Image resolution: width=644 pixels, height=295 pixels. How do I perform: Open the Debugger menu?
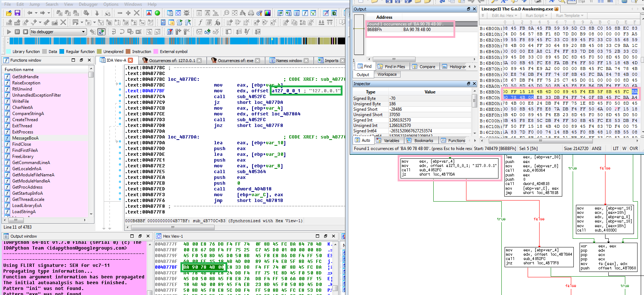tap(88, 4)
